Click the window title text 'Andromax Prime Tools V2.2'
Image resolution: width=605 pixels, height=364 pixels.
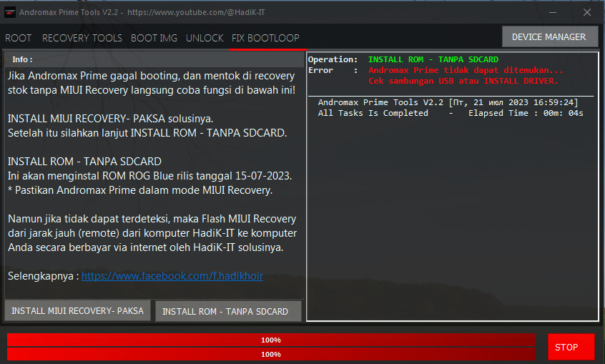pyautogui.click(x=69, y=12)
